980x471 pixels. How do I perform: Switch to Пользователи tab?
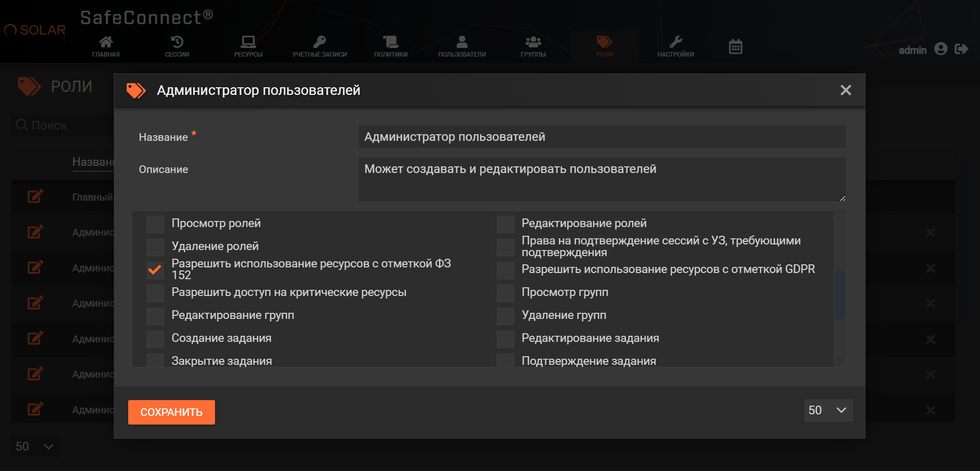coord(462,46)
